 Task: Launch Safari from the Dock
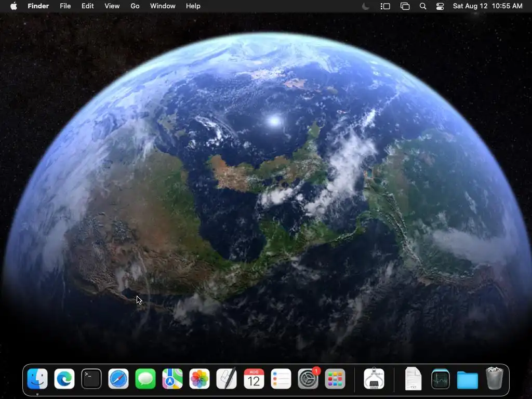tap(118, 379)
